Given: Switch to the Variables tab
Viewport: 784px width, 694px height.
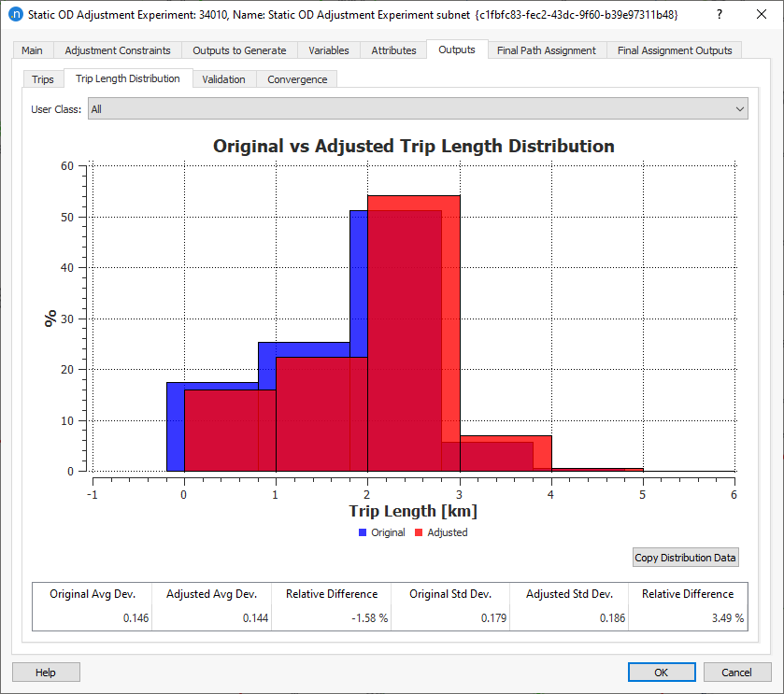Looking at the screenshot, I should coord(328,50).
